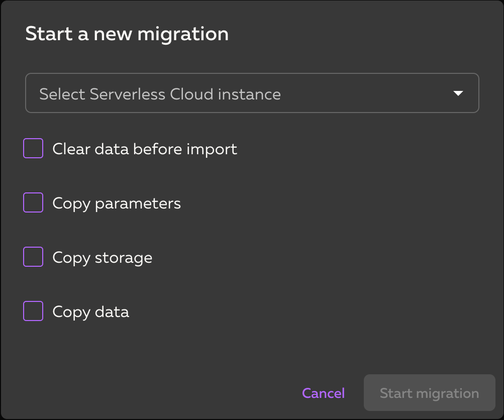The image size is (504, 420).
Task: Check the Copy storage option
Action: [33, 257]
